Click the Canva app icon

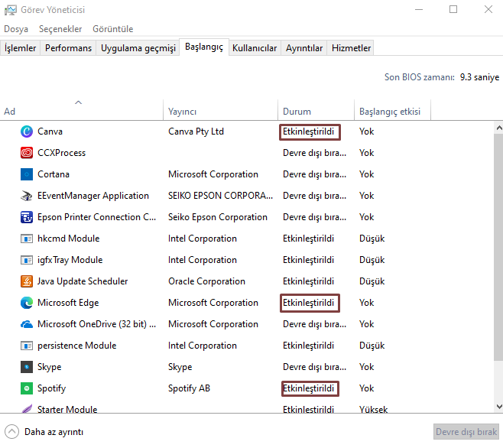pyautogui.click(x=27, y=131)
